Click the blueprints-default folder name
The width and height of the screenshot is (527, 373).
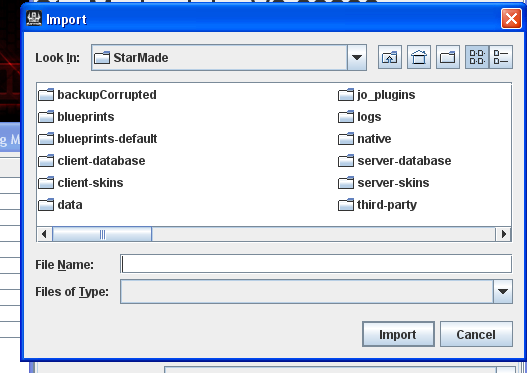[x=107, y=139]
